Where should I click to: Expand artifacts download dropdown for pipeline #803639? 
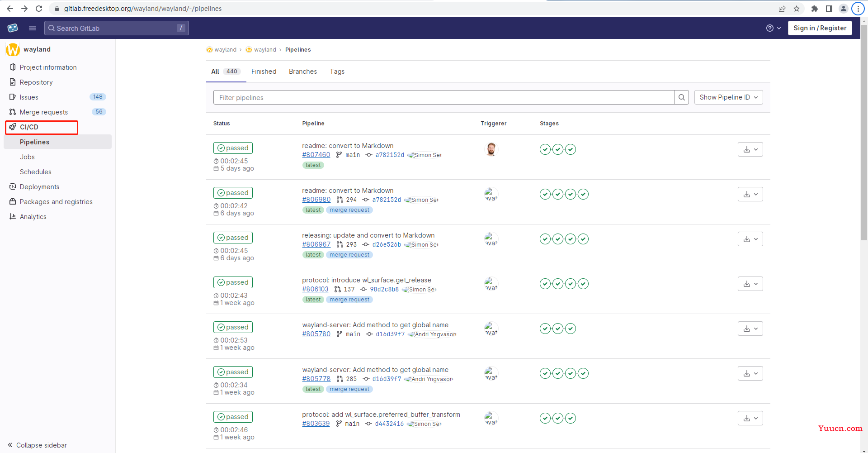point(750,418)
